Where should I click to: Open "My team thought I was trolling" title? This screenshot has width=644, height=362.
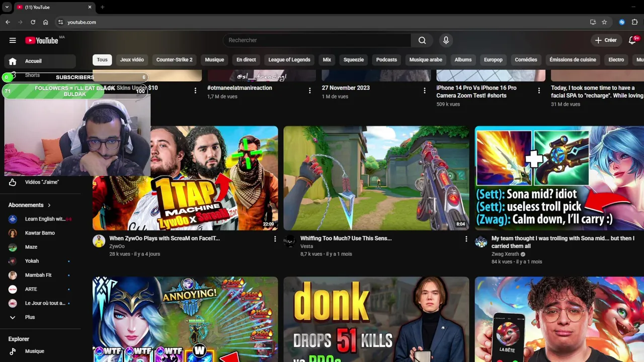point(563,242)
